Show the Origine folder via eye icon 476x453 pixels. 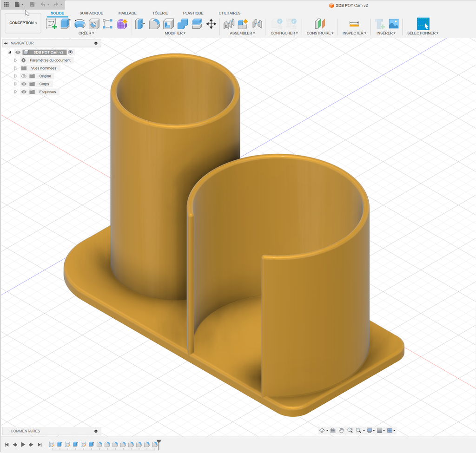24,76
